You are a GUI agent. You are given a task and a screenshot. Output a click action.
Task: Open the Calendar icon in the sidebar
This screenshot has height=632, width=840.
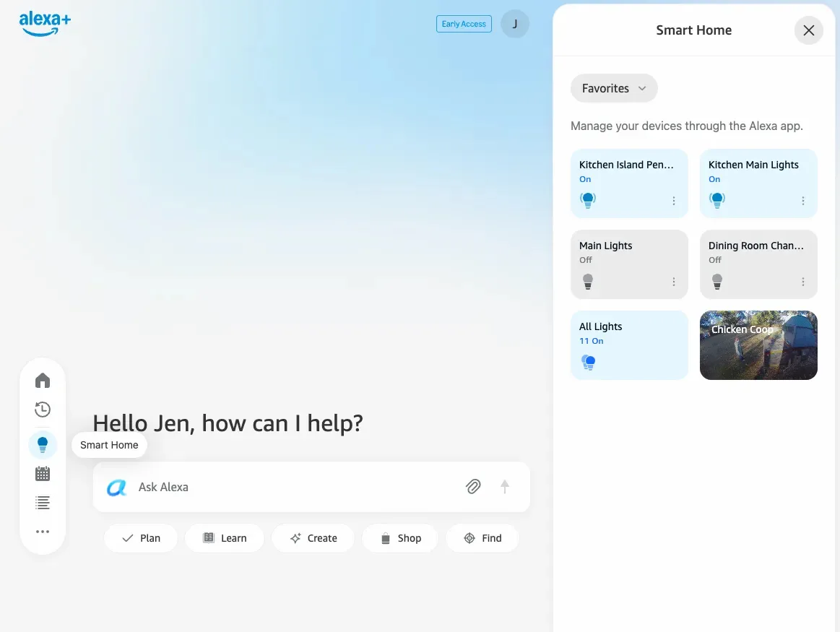(x=43, y=473)
